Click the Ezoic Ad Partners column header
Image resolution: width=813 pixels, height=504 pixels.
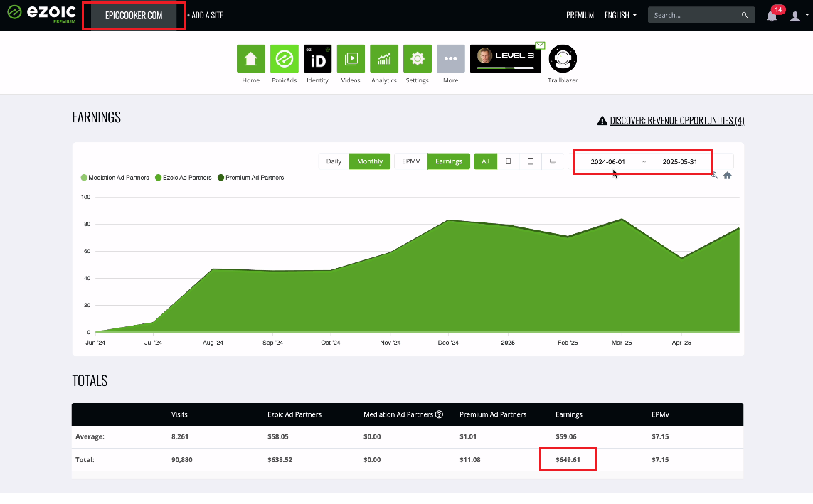coord(294,414)
